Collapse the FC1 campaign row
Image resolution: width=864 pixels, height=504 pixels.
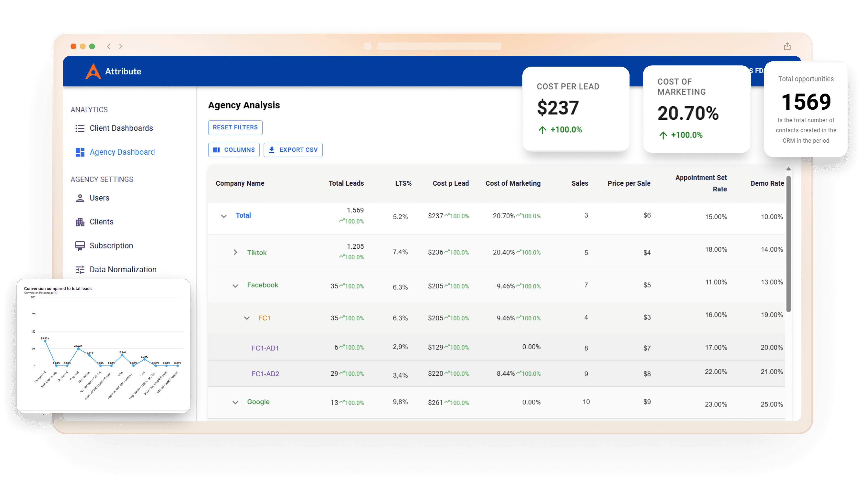[246, 318]
